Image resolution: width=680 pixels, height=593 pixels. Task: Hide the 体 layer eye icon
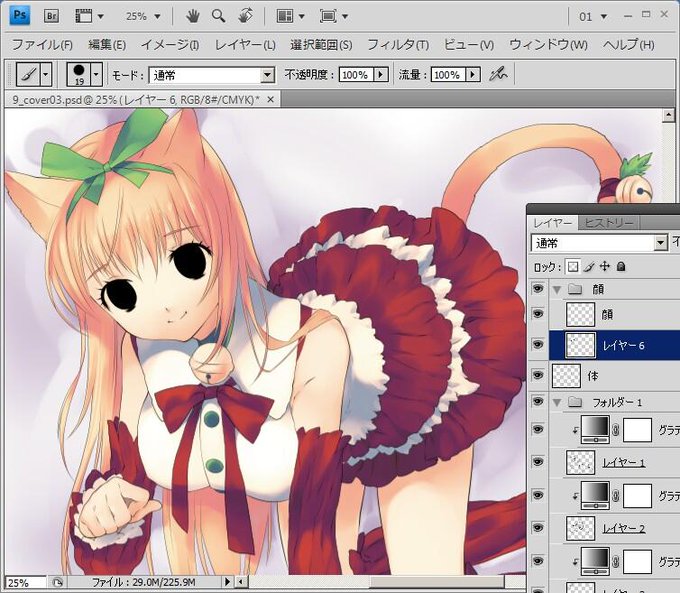point(538,375)
